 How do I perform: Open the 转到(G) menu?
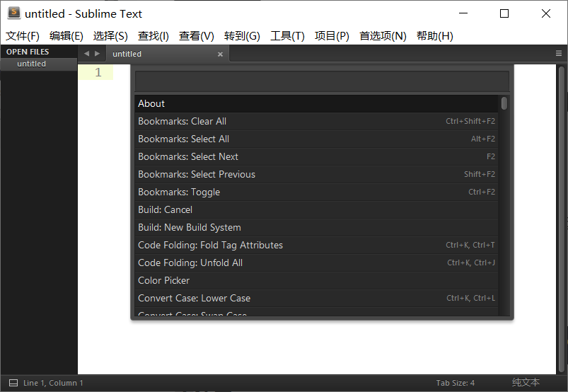coord(242,36)
